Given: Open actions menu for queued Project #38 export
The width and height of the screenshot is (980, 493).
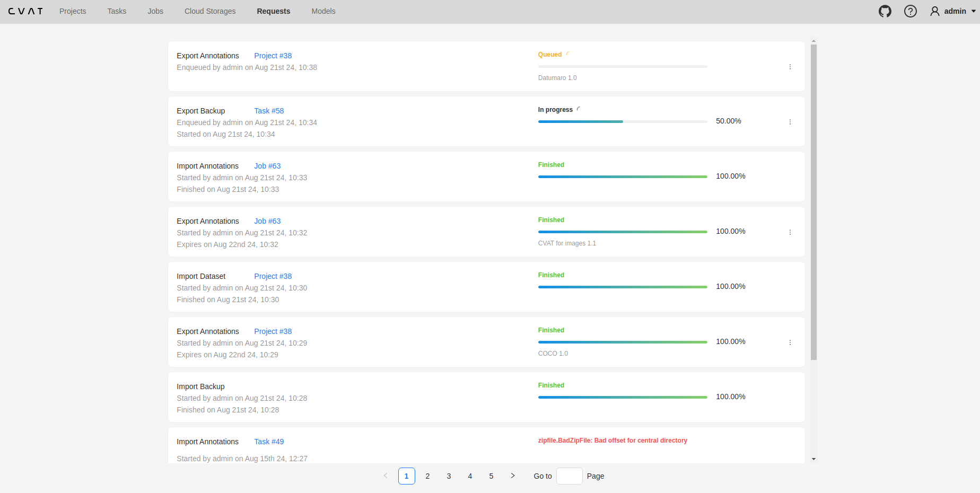Looking at the screenshot, I should point(790,67).
